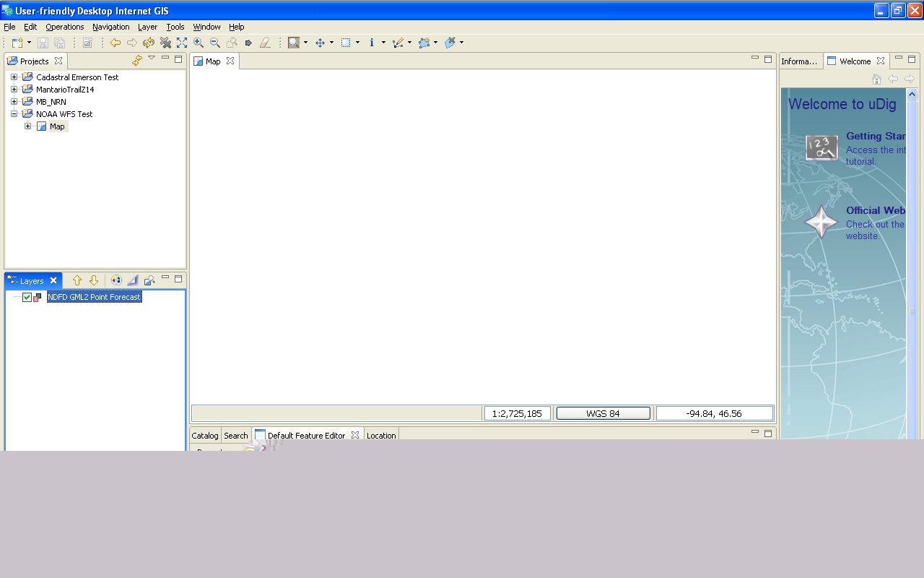Expand the MB_NRN project node

[14, 102]
